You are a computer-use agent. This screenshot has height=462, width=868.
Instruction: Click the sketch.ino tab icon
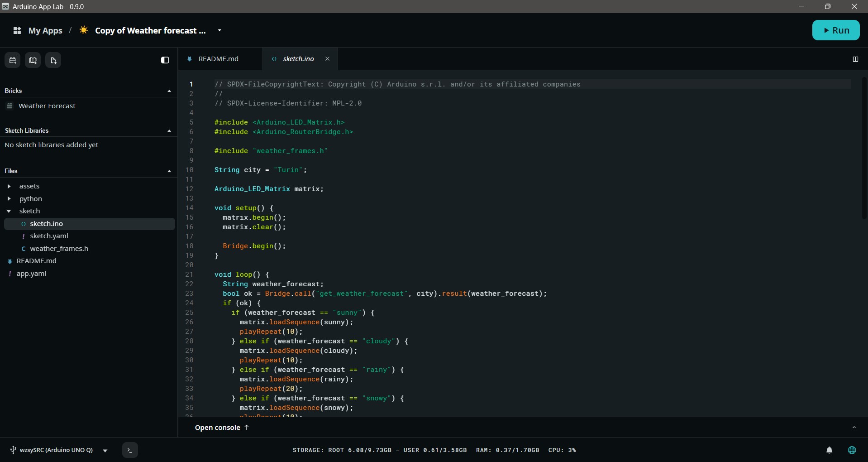click(274, 59)
